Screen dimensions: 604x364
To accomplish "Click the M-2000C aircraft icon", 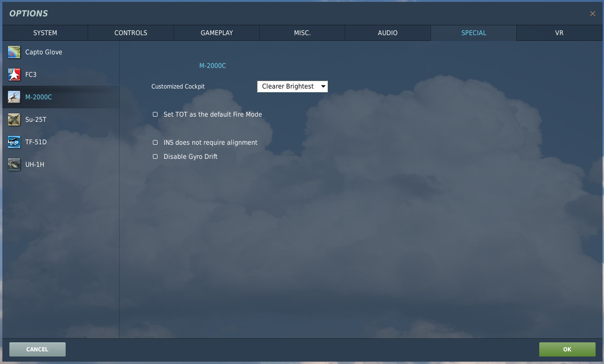I will (14, 97).
